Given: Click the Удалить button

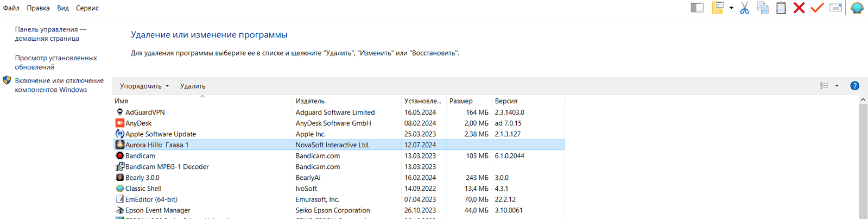Looking at the screenshot, I should tap(193, 86).
